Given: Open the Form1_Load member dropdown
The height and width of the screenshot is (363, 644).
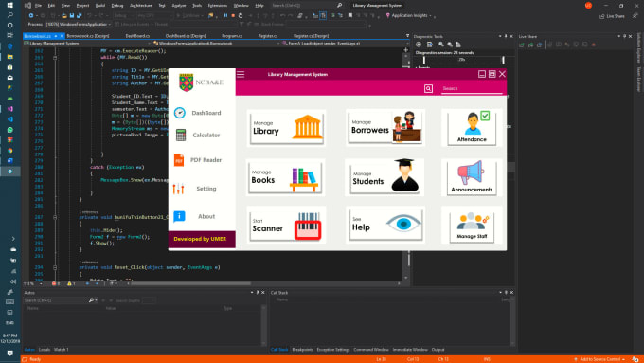Looking at the screenshot, I should click(344, 44).
